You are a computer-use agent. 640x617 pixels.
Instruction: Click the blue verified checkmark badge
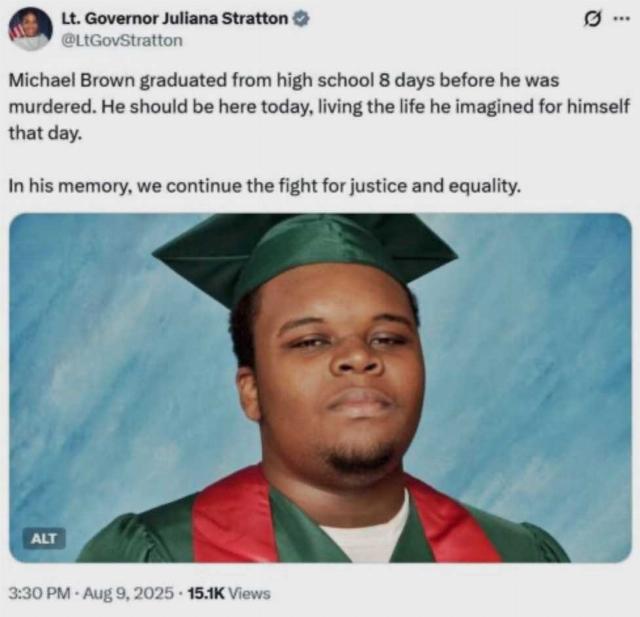[301, 19]
